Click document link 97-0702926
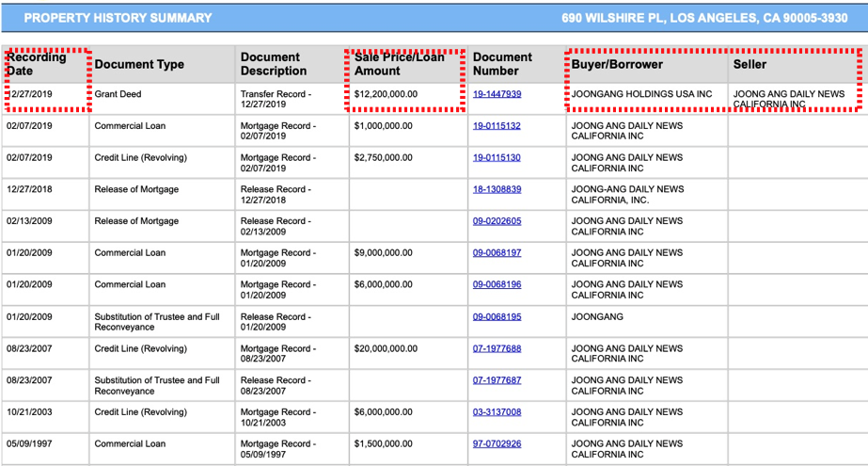 [497, 444]
